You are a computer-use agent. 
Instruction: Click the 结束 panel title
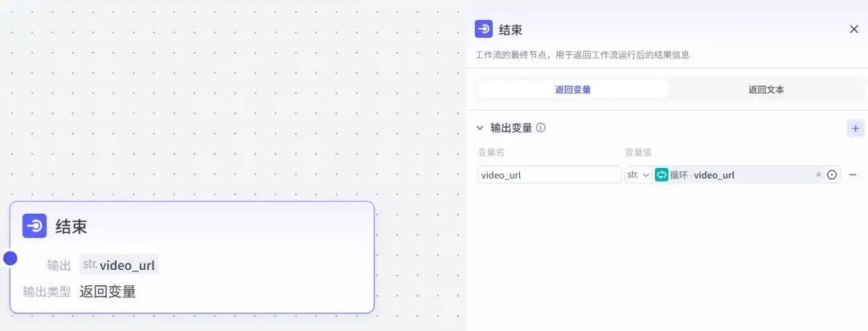point(510,30)
